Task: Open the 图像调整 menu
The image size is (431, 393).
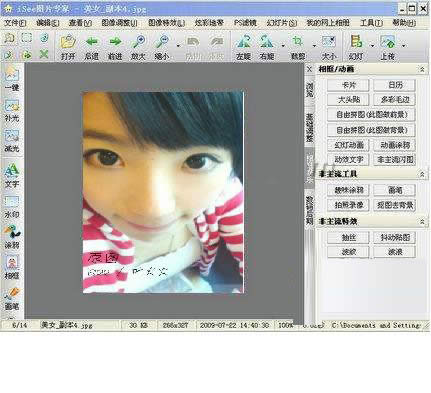Action: [119, 23]
